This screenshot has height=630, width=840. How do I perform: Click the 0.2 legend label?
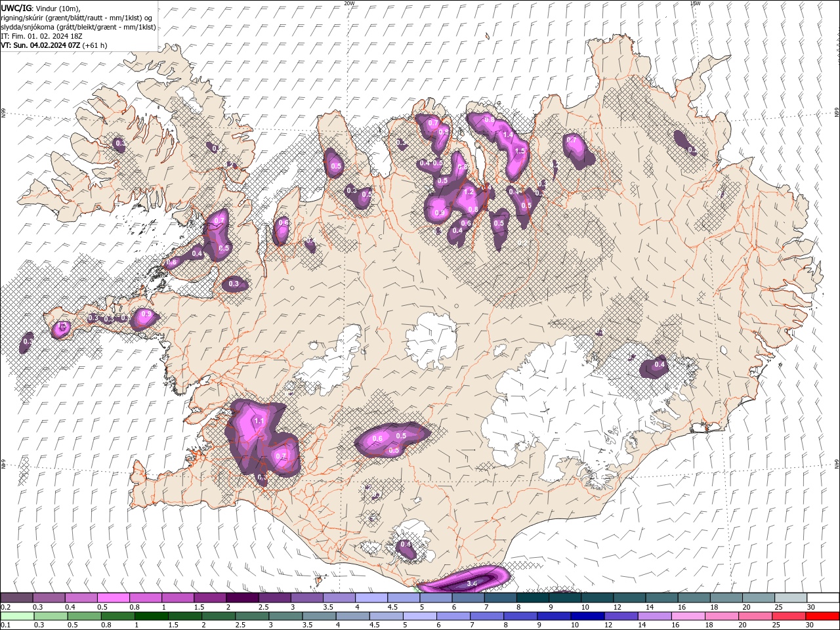coord(5,607)
